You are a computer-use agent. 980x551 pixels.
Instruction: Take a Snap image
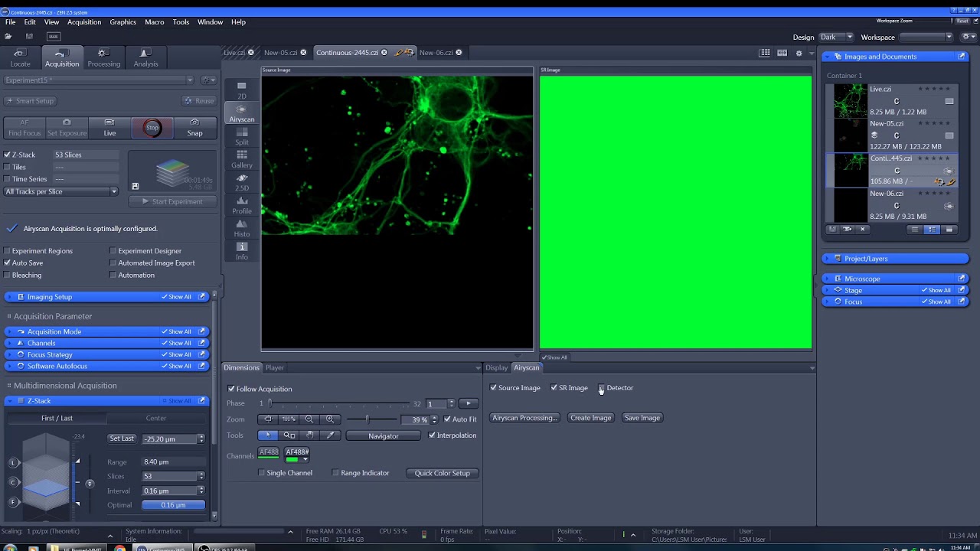[x=194, y=128]
